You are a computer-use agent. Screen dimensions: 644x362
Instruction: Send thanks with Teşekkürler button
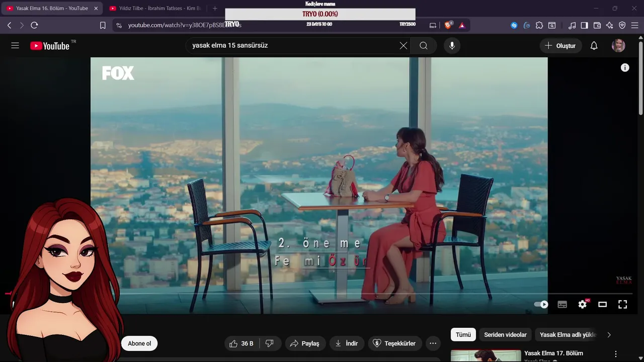point(394,343)
